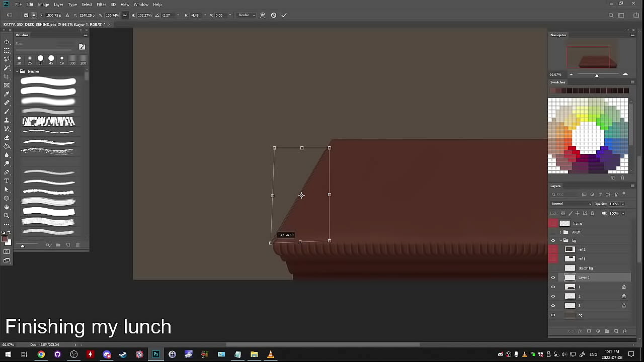
Task: Select the 45 size brush preset
Action: 51,58
